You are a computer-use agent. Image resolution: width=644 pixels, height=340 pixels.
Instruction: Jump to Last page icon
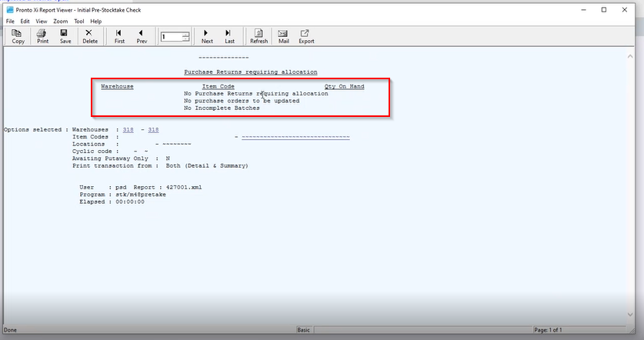coord(229,36)
